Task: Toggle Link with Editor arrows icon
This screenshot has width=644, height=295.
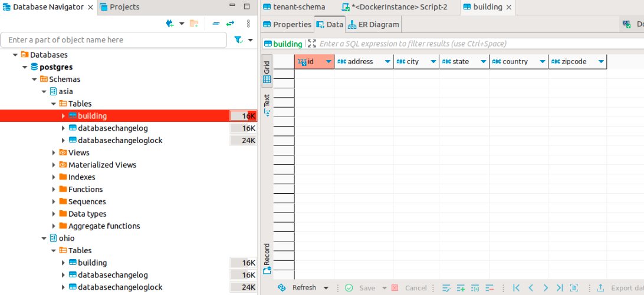Action: click(x=231, y=24)
